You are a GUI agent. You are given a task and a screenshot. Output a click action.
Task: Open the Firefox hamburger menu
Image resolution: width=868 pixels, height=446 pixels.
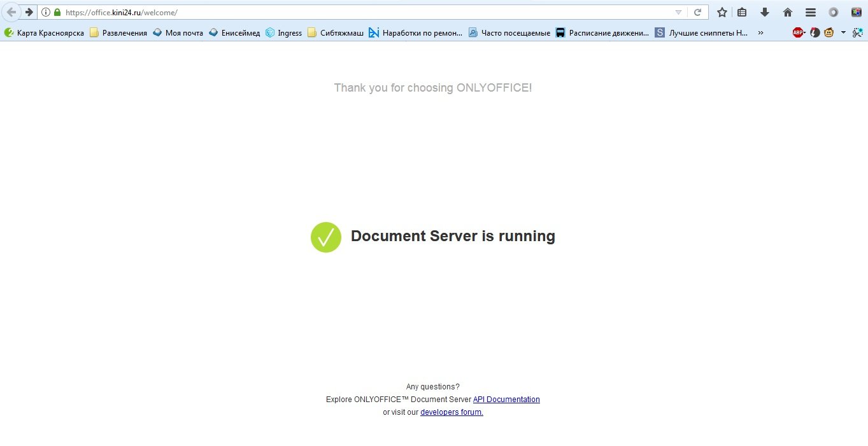pyautogui.click(x=810, y=12)
